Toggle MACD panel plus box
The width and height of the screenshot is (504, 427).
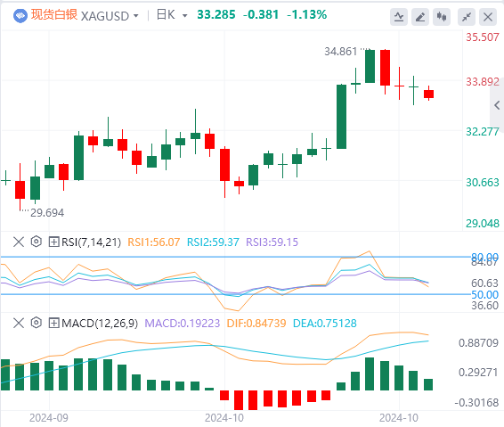(x=53, y=323)
